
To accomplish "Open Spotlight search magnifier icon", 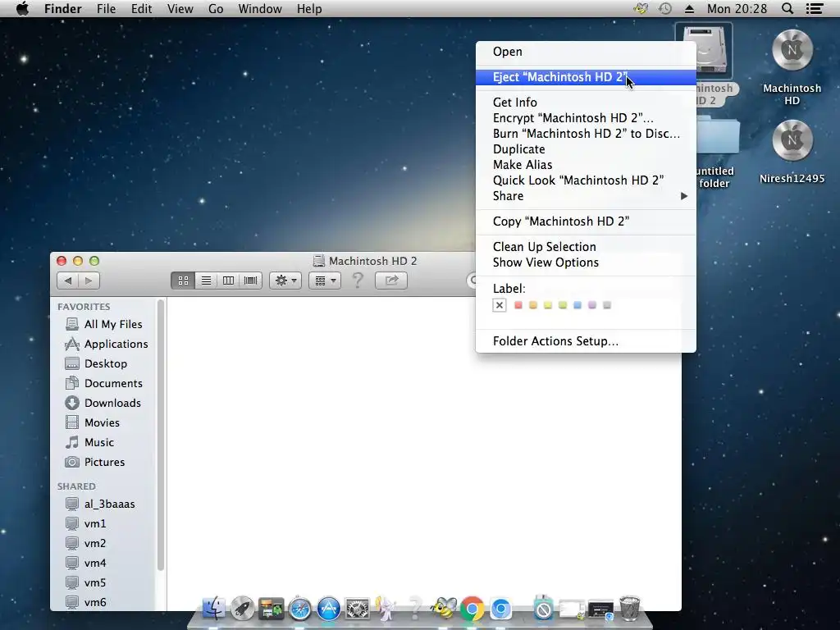I will click(x=787, y=8).
